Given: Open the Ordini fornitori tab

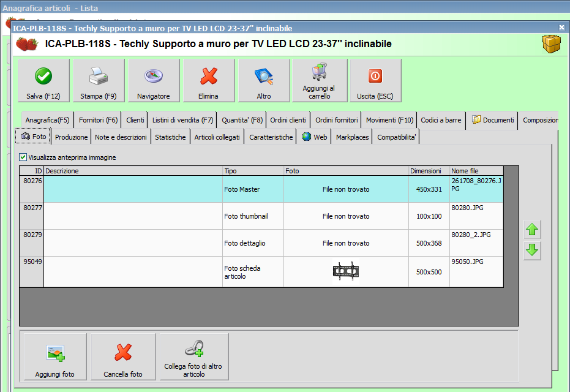Looking at the screenshot, I should point(336,120).
